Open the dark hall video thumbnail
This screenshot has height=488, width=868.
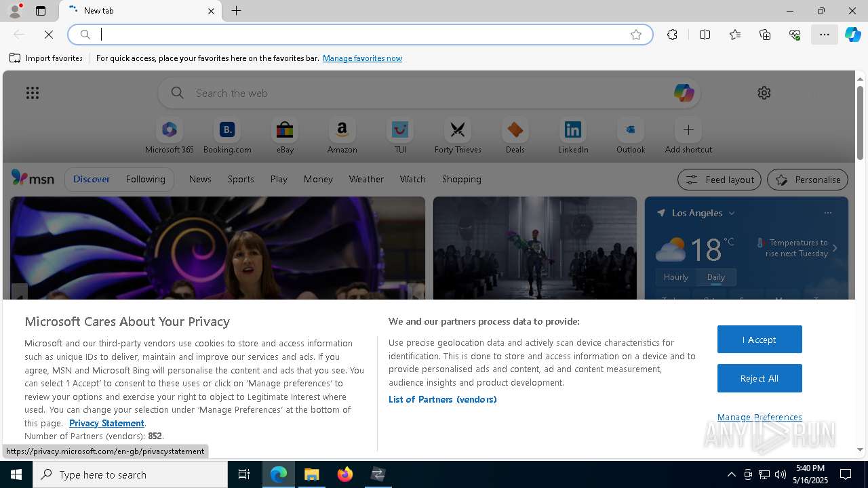pos(535,248)
